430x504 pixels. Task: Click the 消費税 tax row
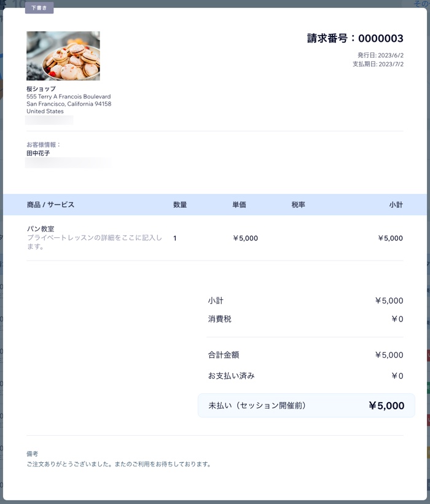coord(305,319)
